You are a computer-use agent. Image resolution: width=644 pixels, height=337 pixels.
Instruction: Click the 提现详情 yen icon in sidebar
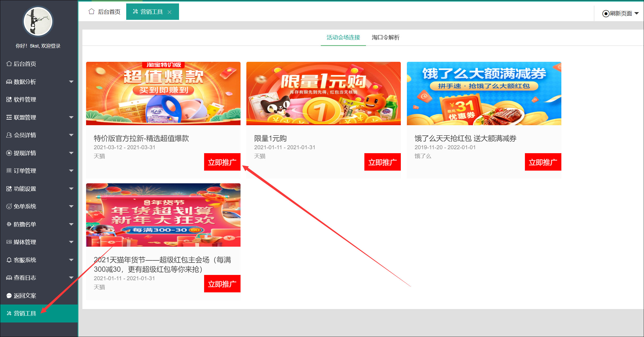pyautogui.click(x=9, y=153)
